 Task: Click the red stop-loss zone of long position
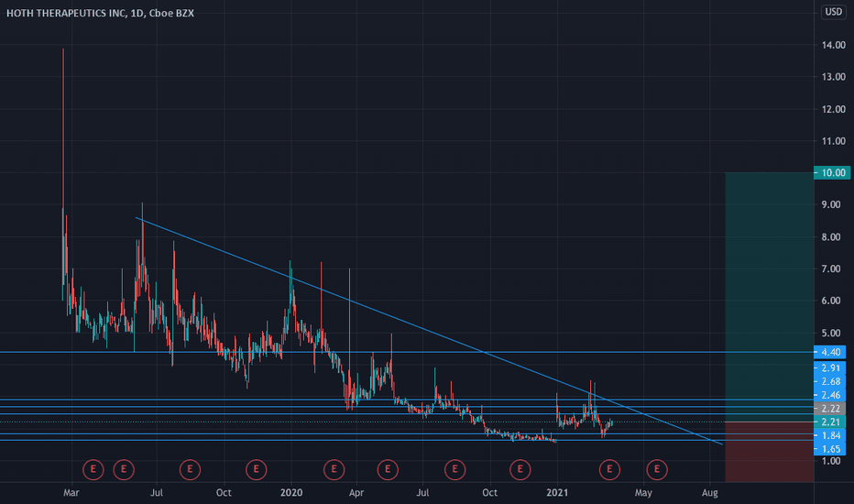[770, 452]
